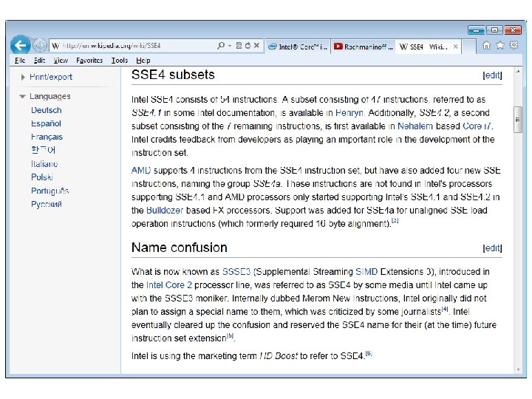
Task: Click the vertical scrollbar thumb
Action: coord(518,120)
